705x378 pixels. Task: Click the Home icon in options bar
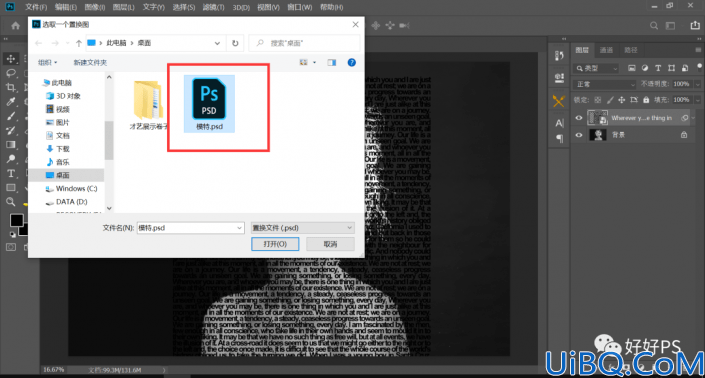[15, 26]
